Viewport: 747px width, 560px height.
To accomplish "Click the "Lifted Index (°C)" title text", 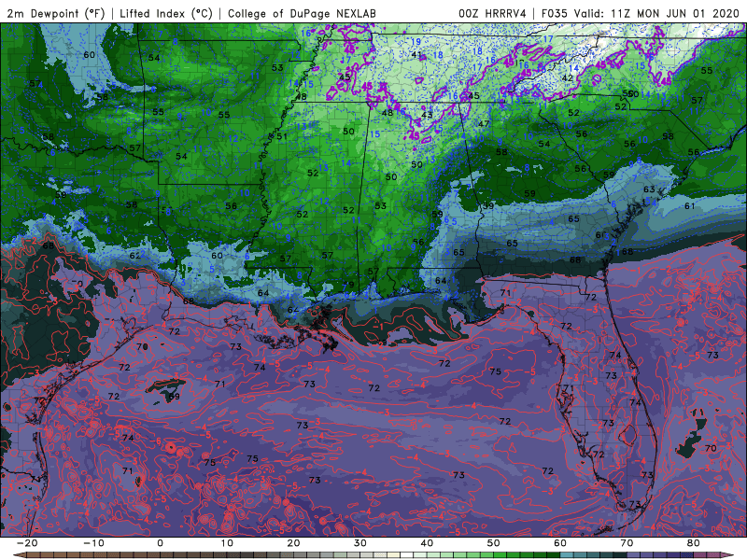I will pyautogui.click(x=166, y=13).
